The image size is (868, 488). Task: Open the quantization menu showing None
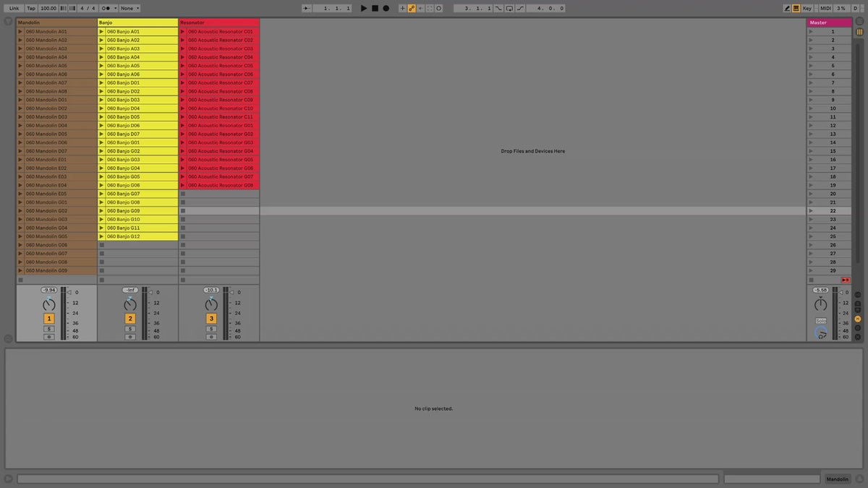click(129, 8)
